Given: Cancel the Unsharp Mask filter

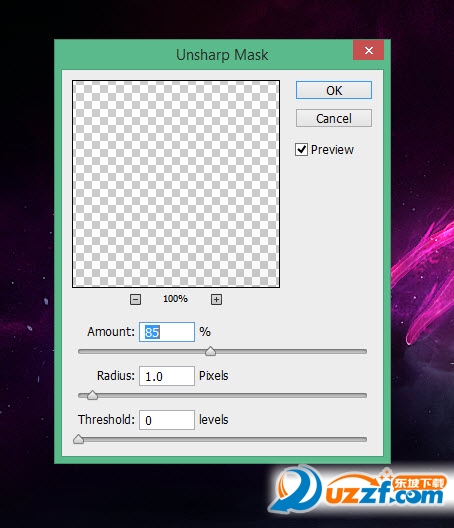Looking at the screenshot, I should (x=334, y=118).
